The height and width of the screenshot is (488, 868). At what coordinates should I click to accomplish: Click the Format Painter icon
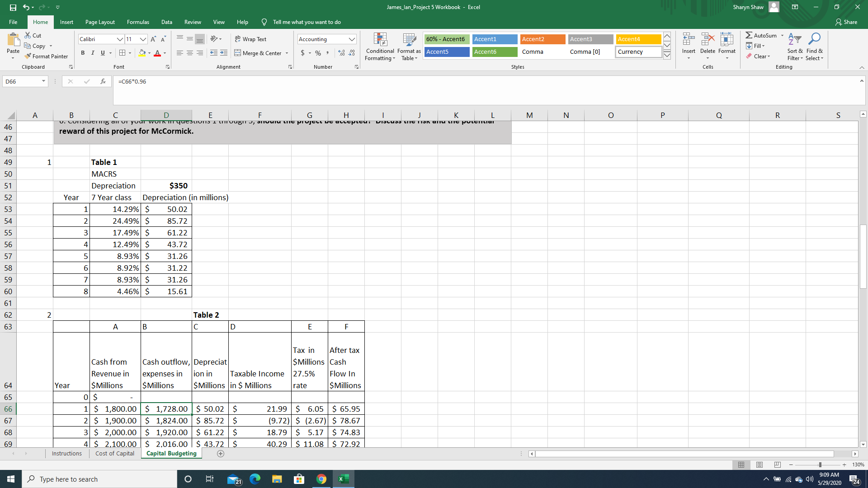(28, 56)
